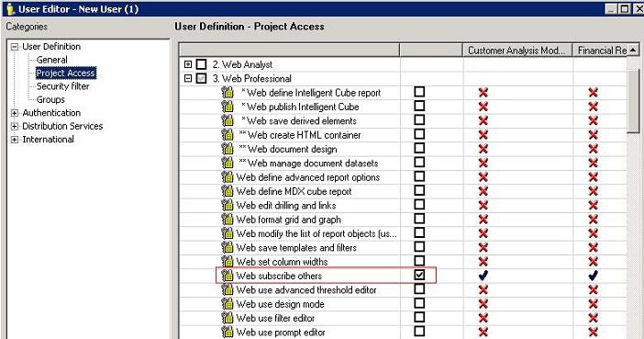Select International tree item
Viewport: 644px width, 339px height.
coord(48,139)
